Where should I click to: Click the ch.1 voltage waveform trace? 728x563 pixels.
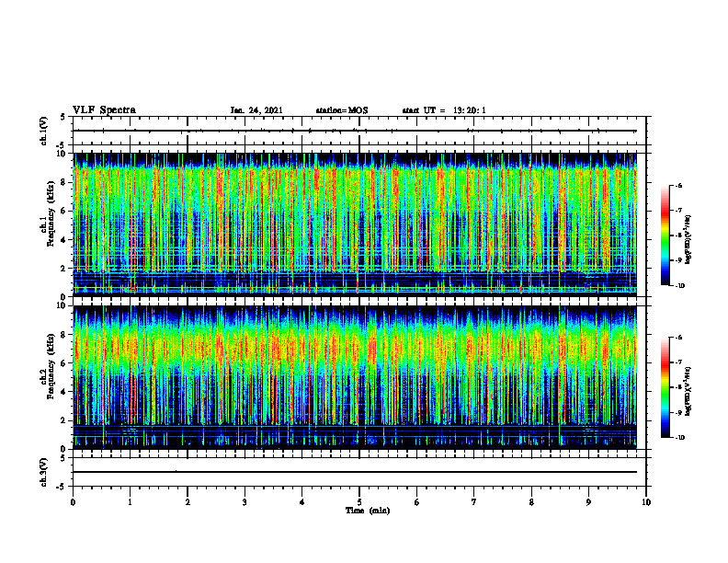pyautogui.click(x=355, y=131)
